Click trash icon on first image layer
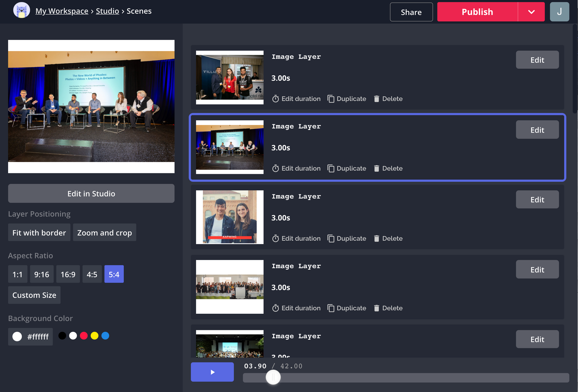The image size is (578, 392). click(376, 99)
